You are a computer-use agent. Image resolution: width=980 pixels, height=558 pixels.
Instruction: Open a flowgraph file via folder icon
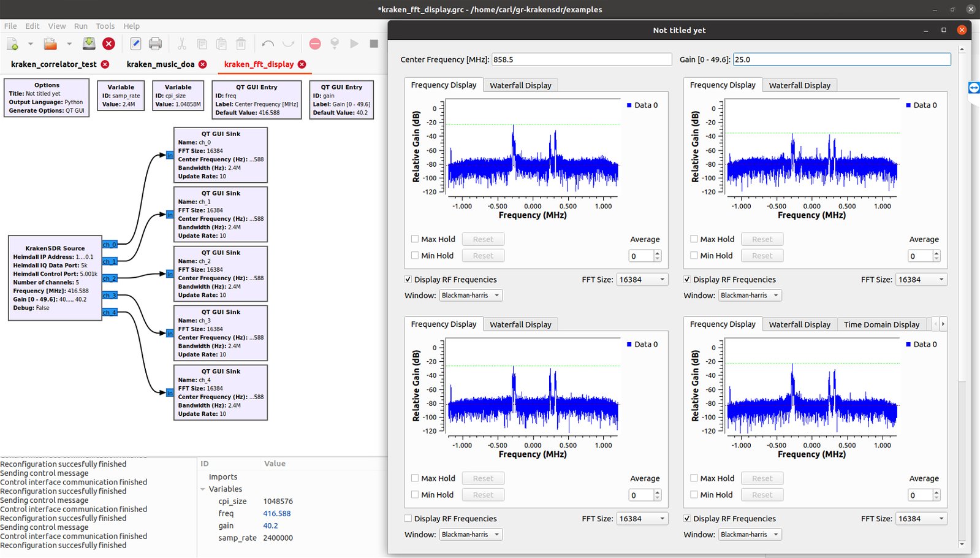[x=50, y=44]
